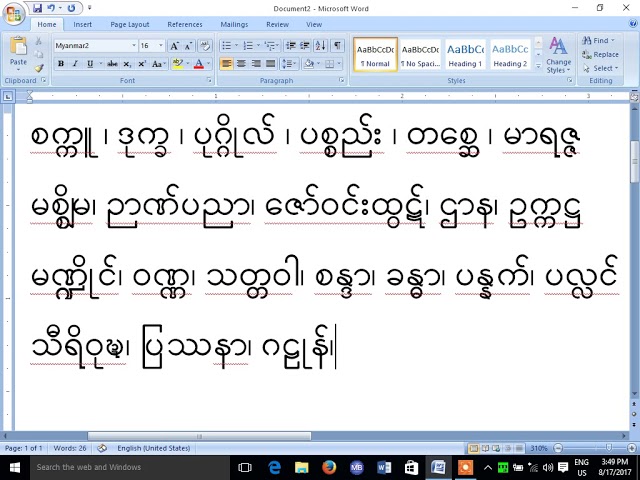Open the Shading color dropdown arrow
Image resolution: width=640 pixels, height=480 pixels.
(x=318, y=64)
